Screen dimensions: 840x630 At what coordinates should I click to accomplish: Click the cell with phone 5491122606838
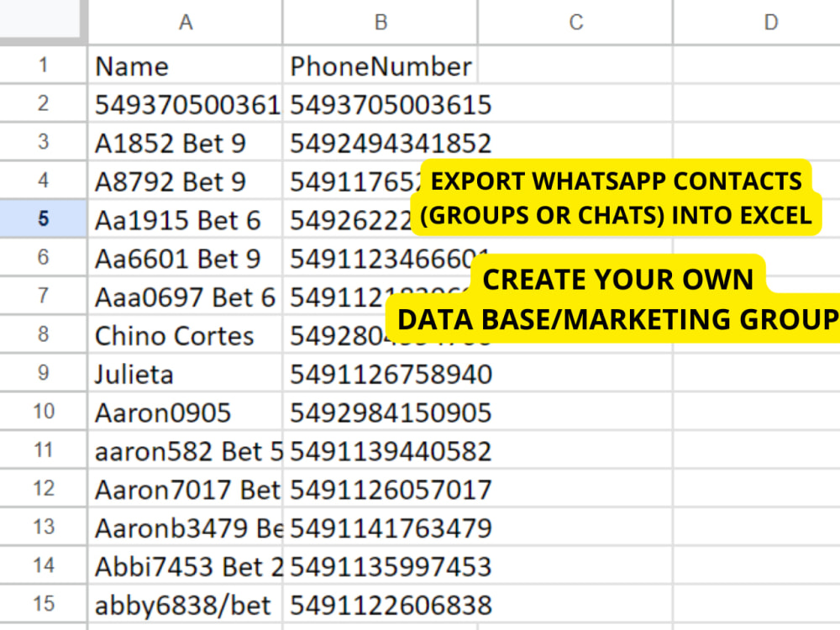coord(381,604)
